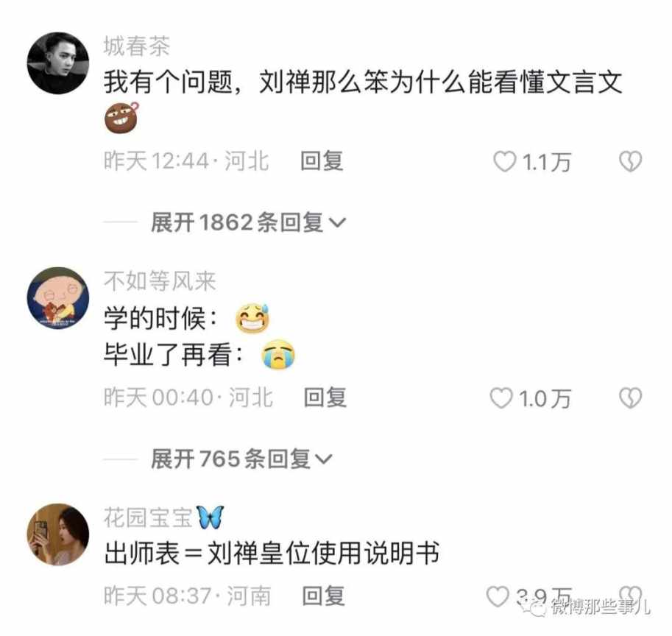Reply to 花园宝宝's comment
This screenshot has height=636, width=672.
tap(323, 596)
